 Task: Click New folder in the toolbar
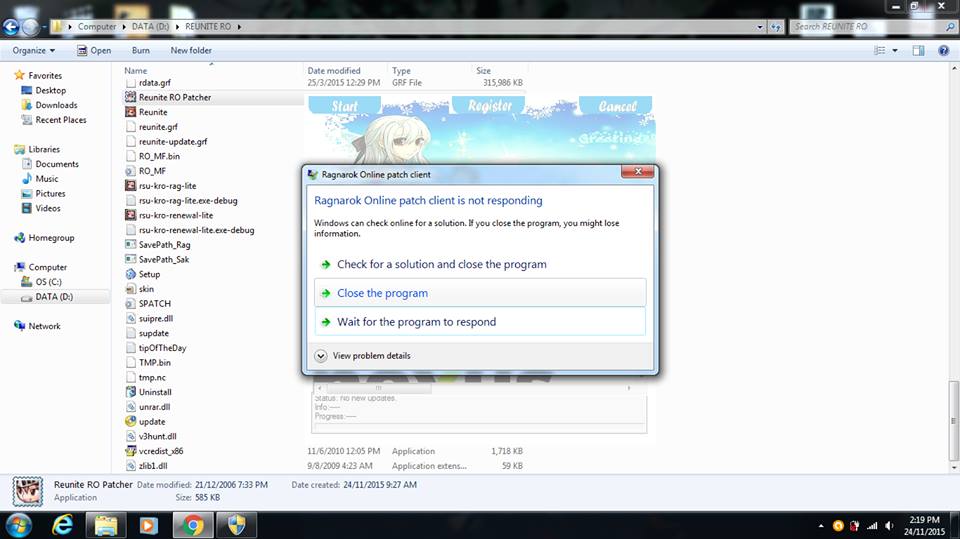[x=191, y=51]
